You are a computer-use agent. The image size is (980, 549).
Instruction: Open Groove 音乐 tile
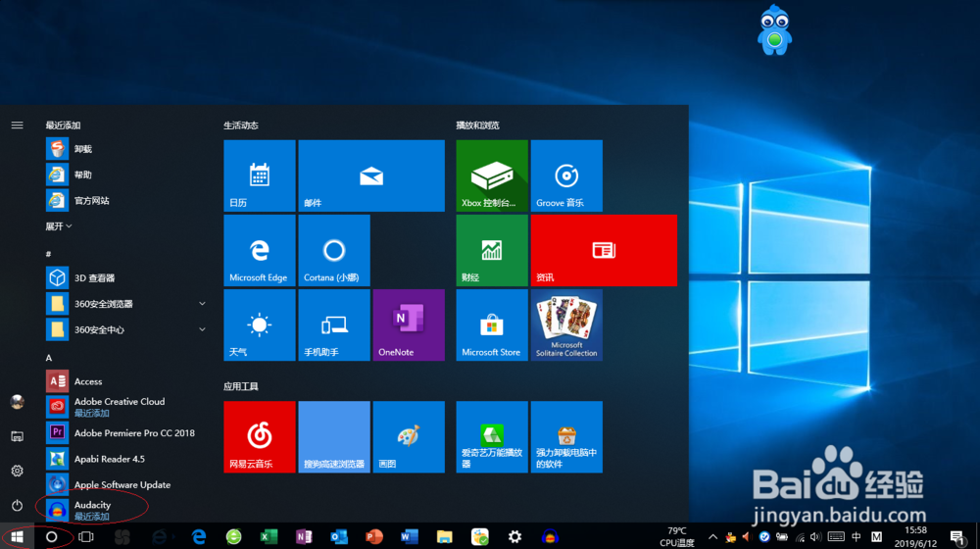coord(566,175)
